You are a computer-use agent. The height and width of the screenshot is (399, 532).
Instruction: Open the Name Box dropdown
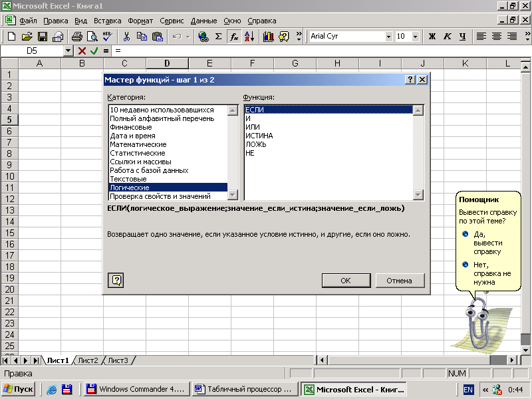tap(68, 51)
